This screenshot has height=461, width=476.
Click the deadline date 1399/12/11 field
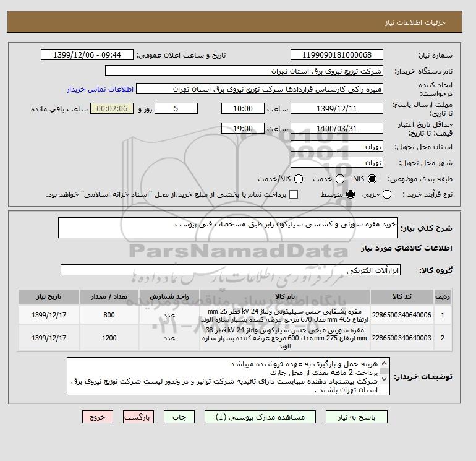click(x=337, y=108)
